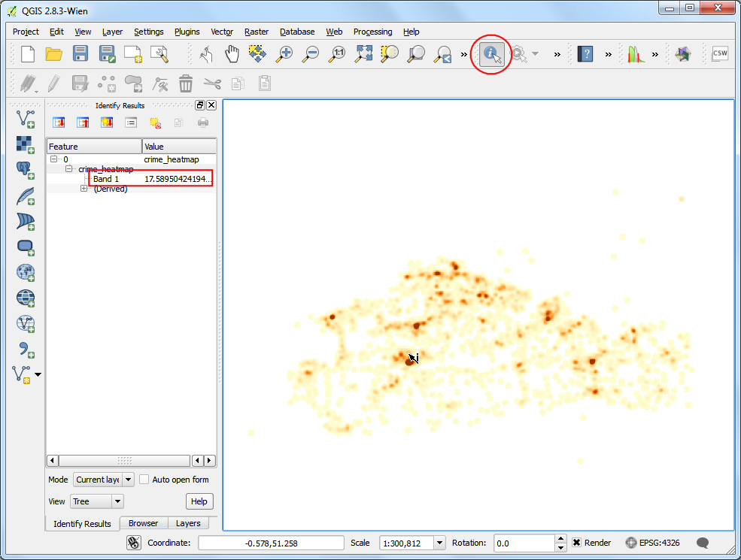Select the Pan Map hand tool
Viewport: 741px width, 560px height.
(x=232, y=54)
